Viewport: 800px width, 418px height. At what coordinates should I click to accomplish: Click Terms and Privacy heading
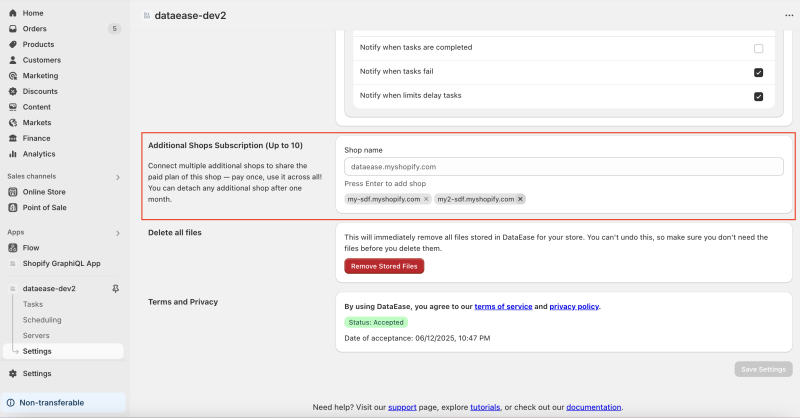183,302
